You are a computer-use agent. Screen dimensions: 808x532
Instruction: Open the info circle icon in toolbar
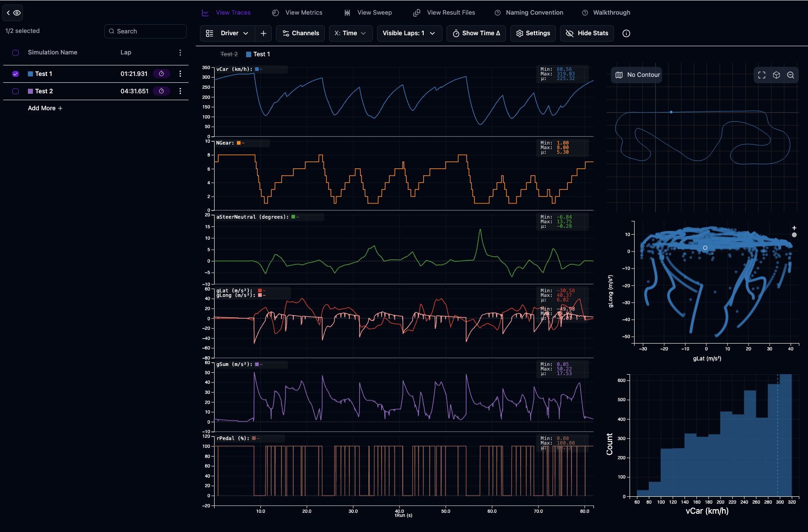point(626,33)
